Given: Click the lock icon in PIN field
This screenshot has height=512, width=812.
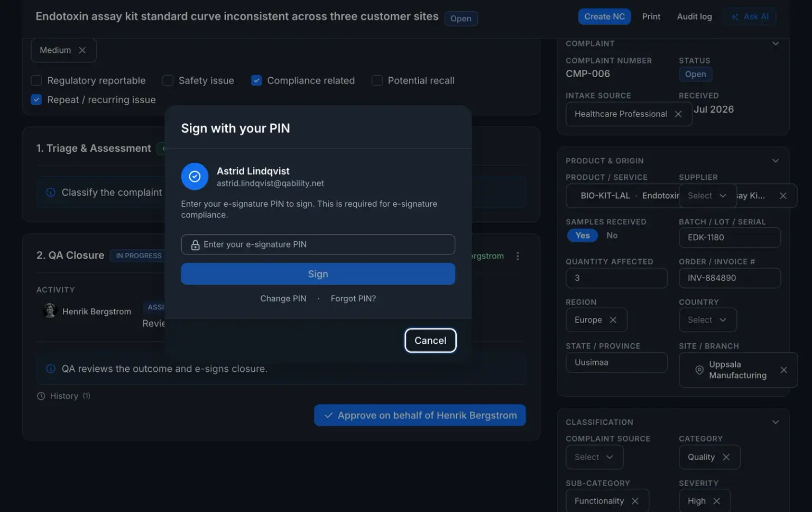Looking at the screenshot, I should [x=195, y=245].
